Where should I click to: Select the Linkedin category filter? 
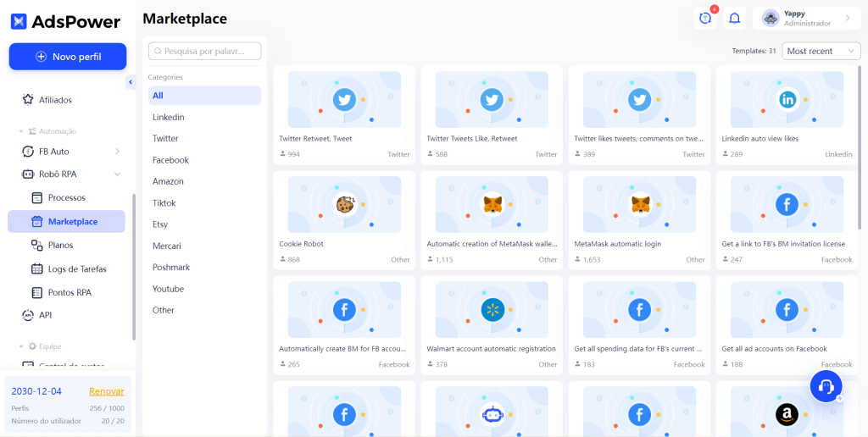point(169,118)
